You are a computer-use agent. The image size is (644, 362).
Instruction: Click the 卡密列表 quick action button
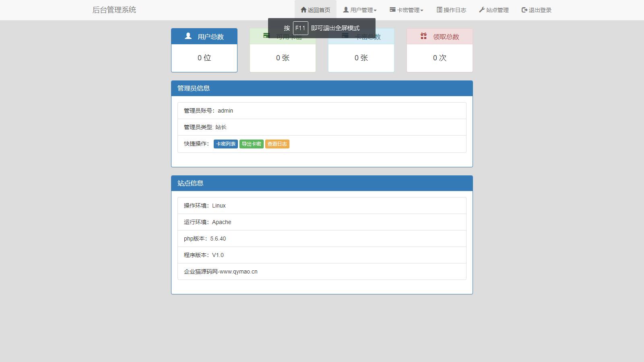point(226,144)
